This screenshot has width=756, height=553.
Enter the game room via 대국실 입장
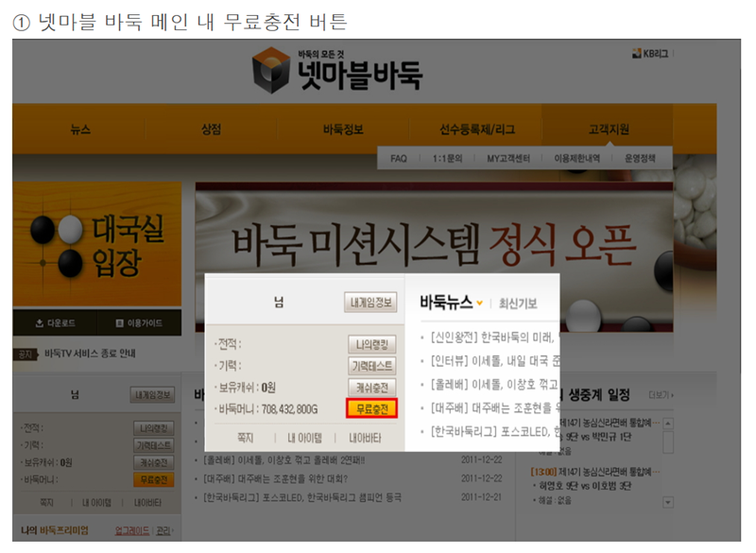point(97,244)
